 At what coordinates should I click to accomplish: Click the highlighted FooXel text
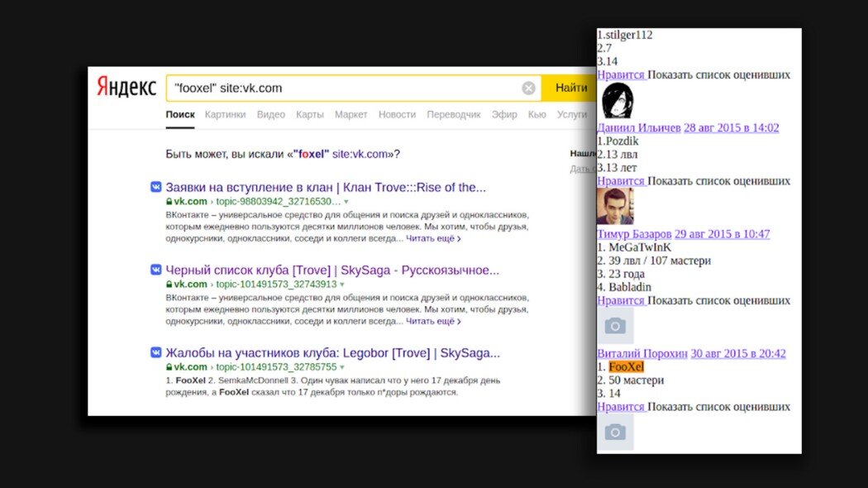click(x=626, y=366)
